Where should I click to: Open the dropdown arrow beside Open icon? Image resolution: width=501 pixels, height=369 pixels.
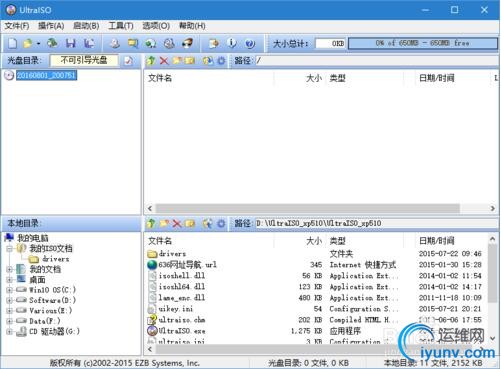click(38, 44)
